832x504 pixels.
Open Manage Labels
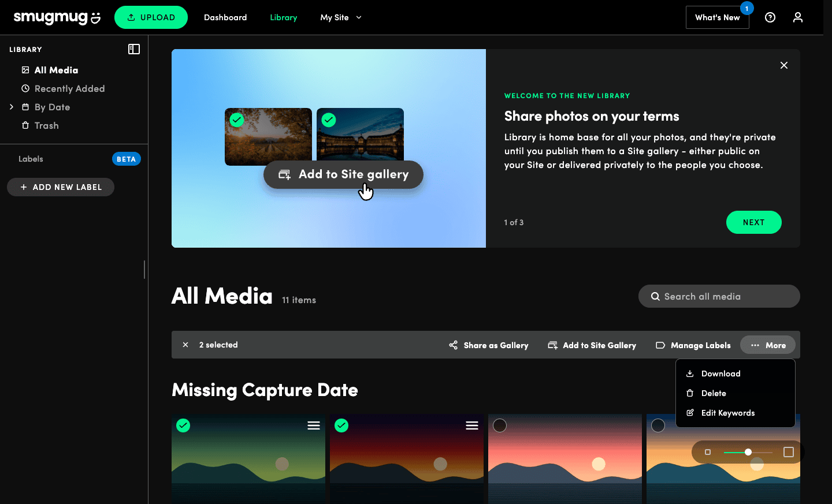(693, 345)
